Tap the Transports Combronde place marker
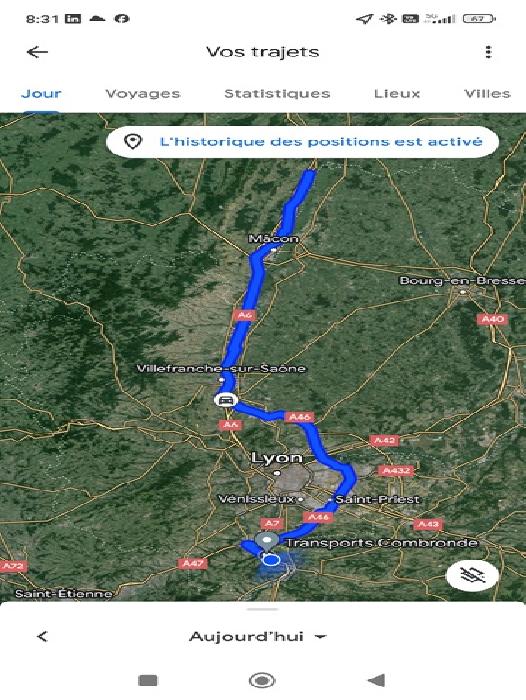Image resolution: width=526 pixels, height=700 pixels. [x=267, y=541]
